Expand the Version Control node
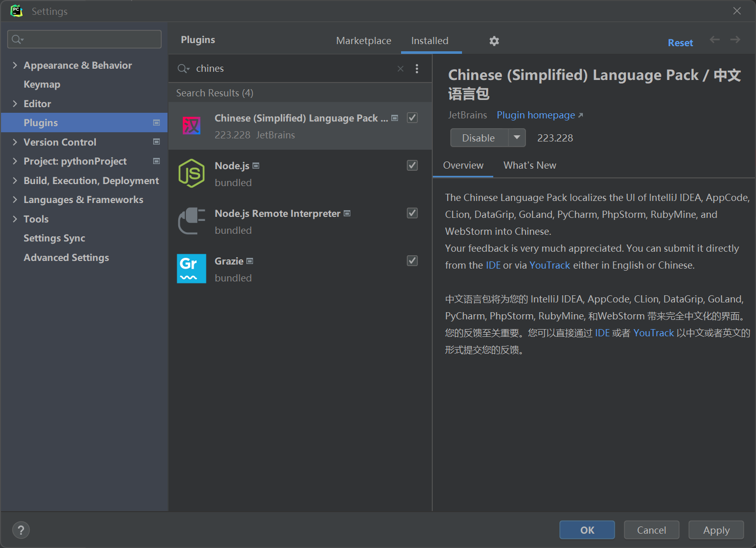Image resolution: width=756 pixels, height=548 pixels. click(x=15, y=142)
